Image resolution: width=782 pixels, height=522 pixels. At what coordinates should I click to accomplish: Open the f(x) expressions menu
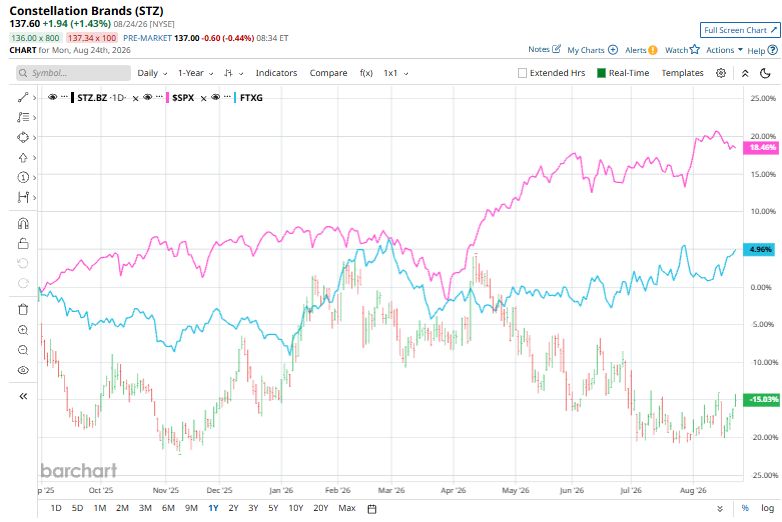coord(366,73)
